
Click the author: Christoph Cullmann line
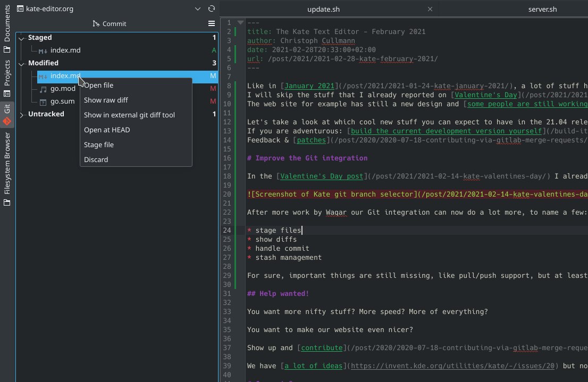(301, 41)
